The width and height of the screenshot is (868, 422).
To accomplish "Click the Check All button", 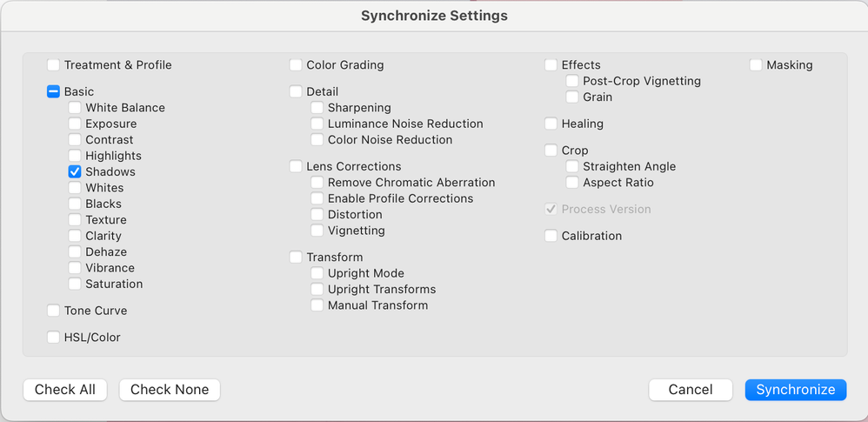I will 65,390.
